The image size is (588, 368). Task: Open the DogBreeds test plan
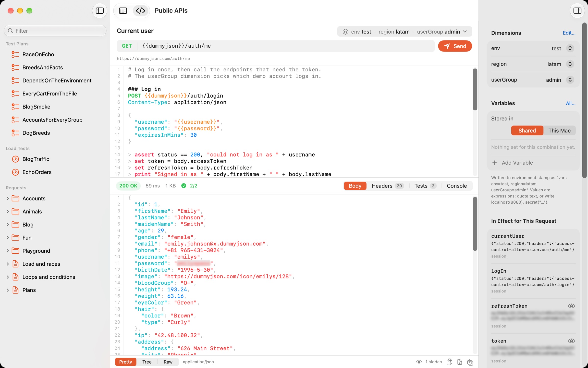point(36,133)
